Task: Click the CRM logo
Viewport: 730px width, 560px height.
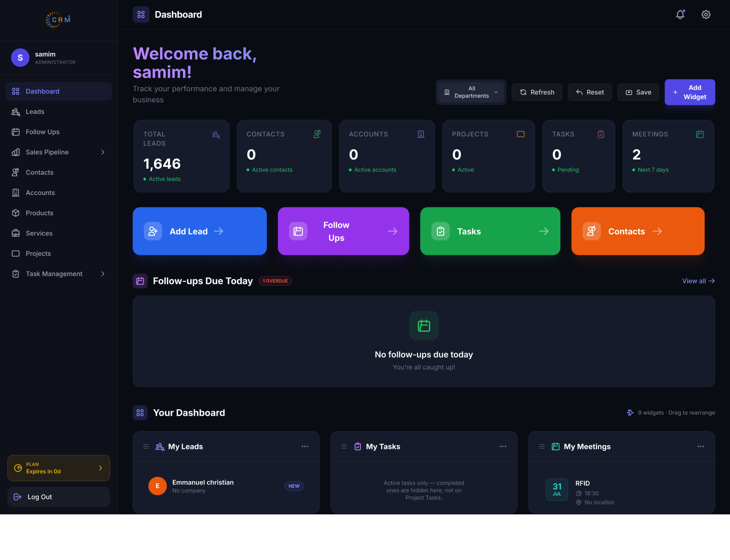Action: coord(59,20)
